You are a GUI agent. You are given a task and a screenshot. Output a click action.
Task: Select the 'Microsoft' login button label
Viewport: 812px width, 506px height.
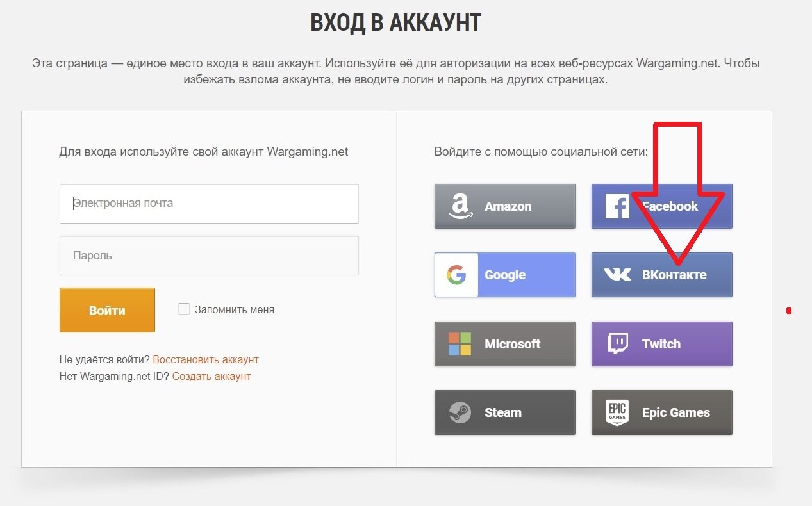[x=513, y=344]
